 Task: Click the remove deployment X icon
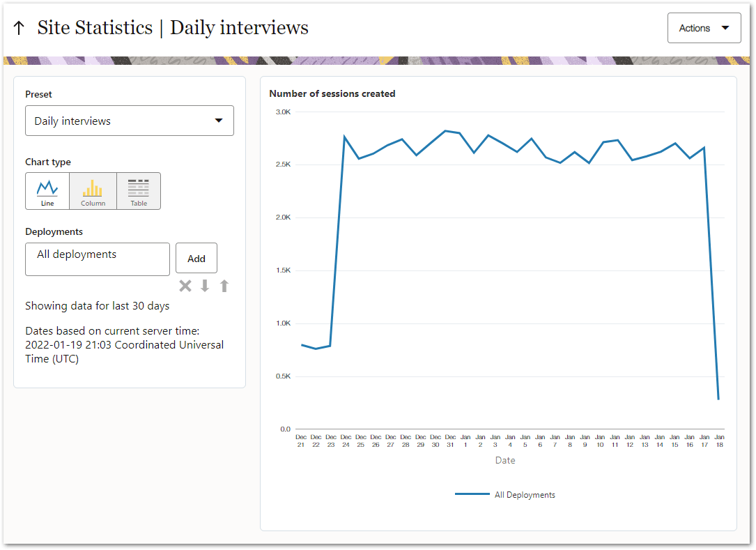(x=185, y=285)
